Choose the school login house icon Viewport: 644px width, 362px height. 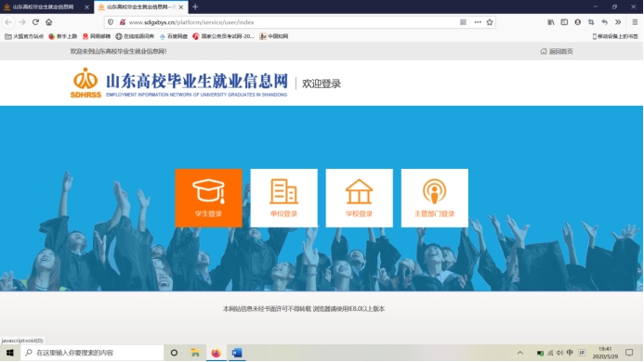pyautogui.click(x=359, y=191)
